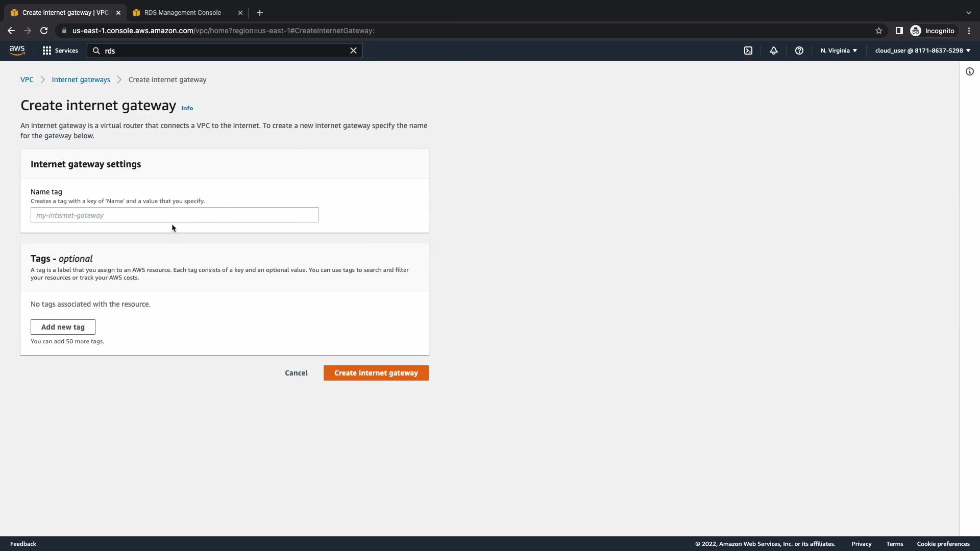The image size is (980, 551).
Task: Switch to RDS Management Console tab
Action: pos(183,13)
